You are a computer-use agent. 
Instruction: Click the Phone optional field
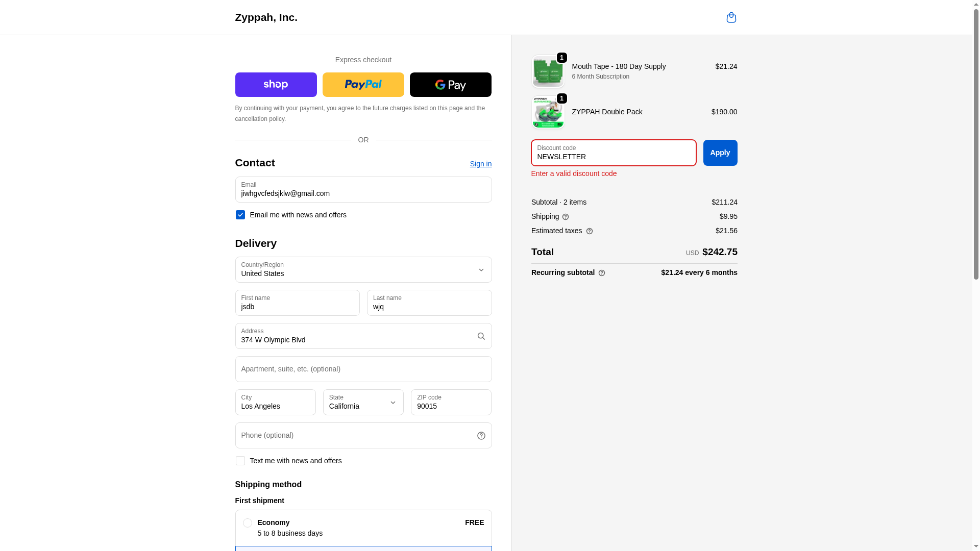tap(363, 436)
